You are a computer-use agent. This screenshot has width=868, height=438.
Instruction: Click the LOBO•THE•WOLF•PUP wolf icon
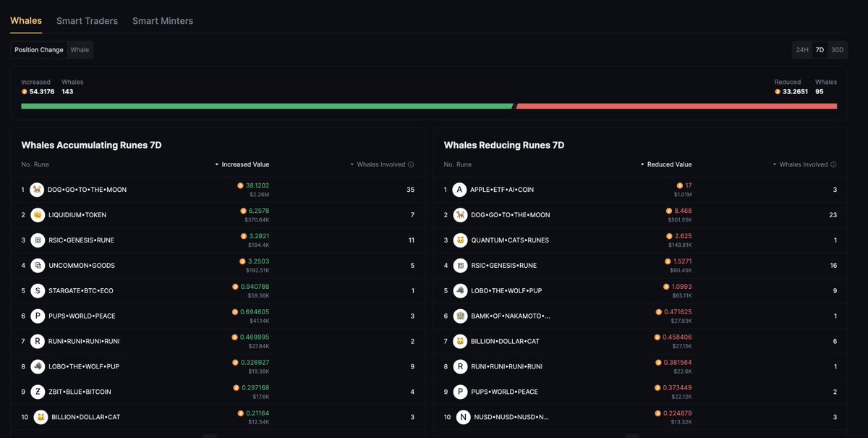[37, 366]
